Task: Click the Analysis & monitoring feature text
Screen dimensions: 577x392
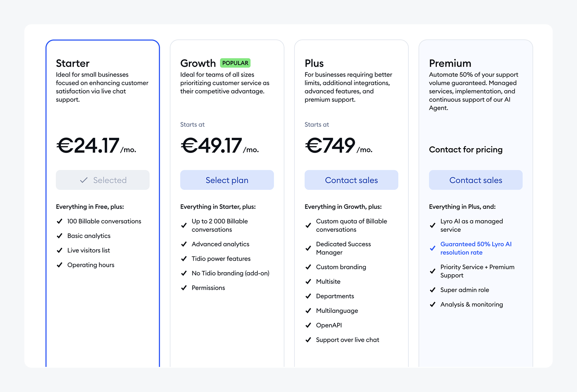Action: coord(471,304)
